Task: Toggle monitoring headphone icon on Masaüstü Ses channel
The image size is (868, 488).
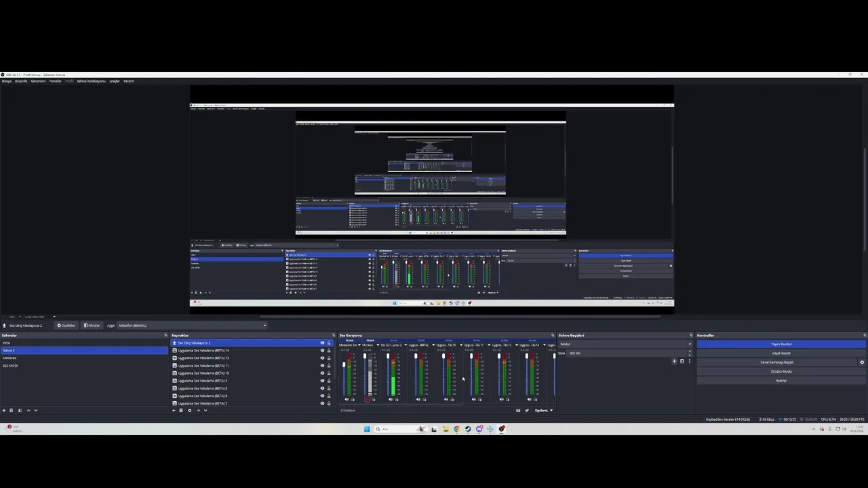Action: click(x=353, y=399)
